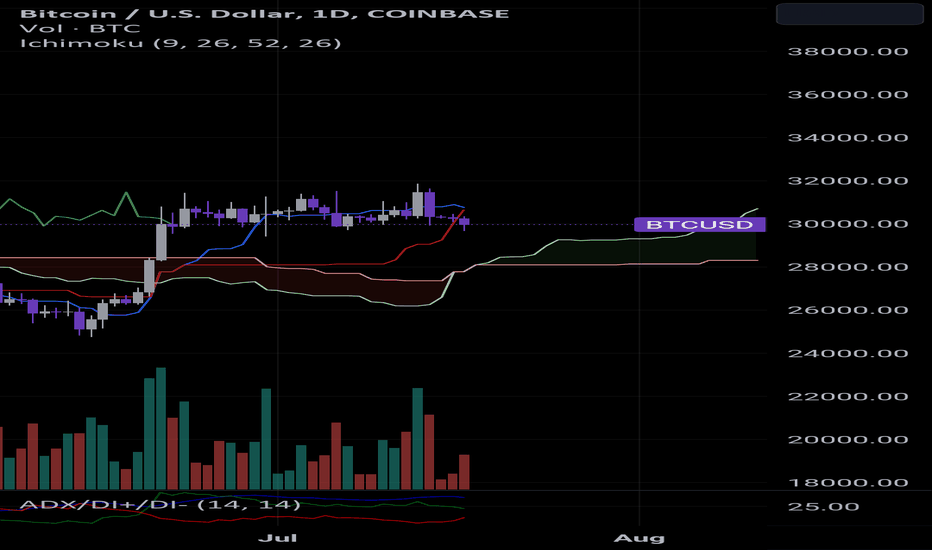Select the Jul label on time axis

[x=278, y=538]
